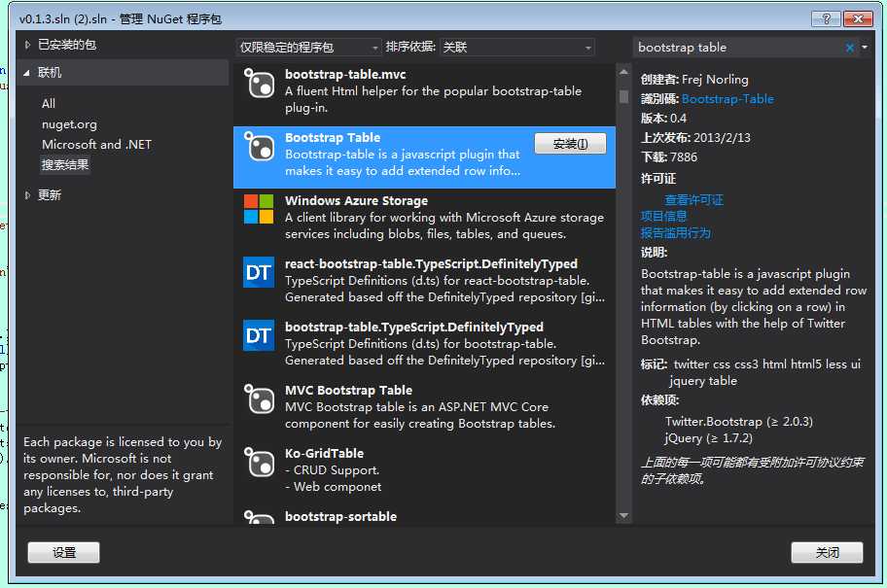Select bootstrap-table.TypeScript.DefinitelyTyped package title
The image size is (887, 588).
pyautogui.click(x=414, y=328)
